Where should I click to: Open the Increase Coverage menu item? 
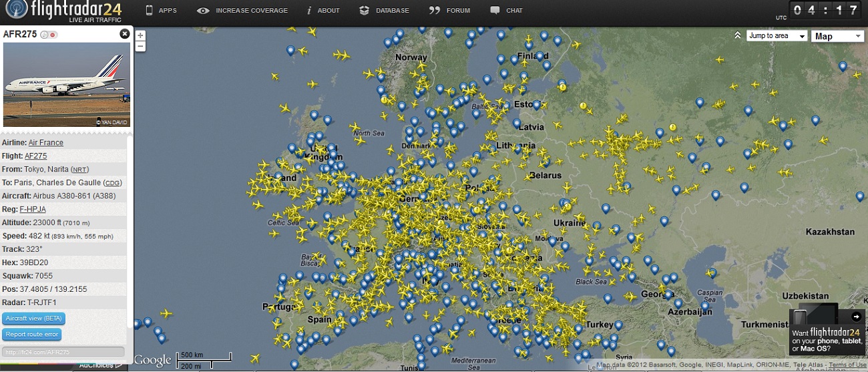243,11
